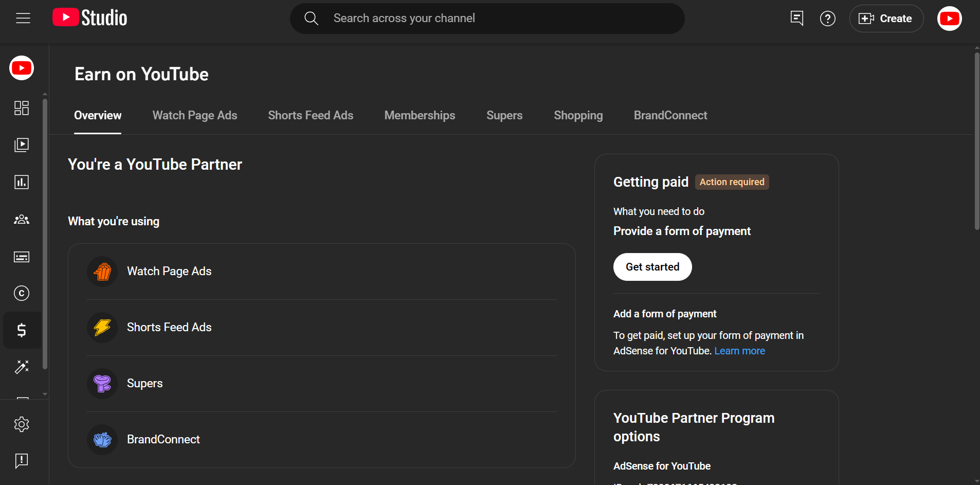Image resolution: width=980 pixels, height=485 pixels.
Task: Open the channel profile icon in sidebar
Action: 22,68
